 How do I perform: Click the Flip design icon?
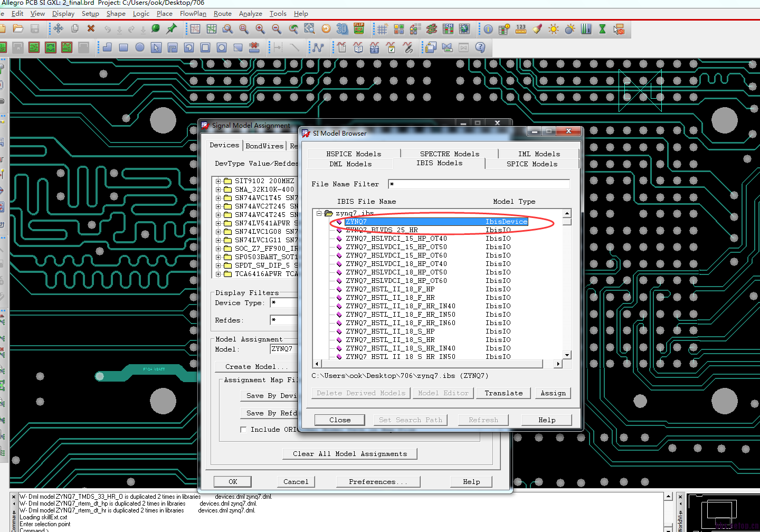click(x=359, y=29)
